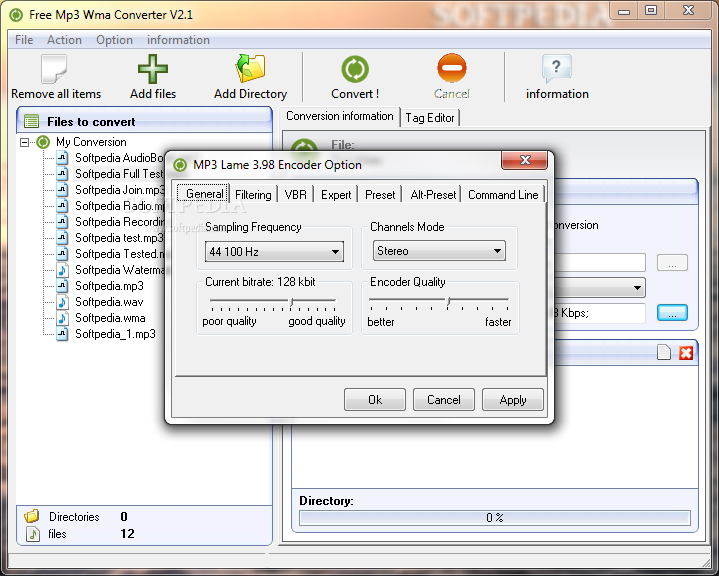
Task: Click the Kbps settings text field
Action: click(x=600, y=313)
